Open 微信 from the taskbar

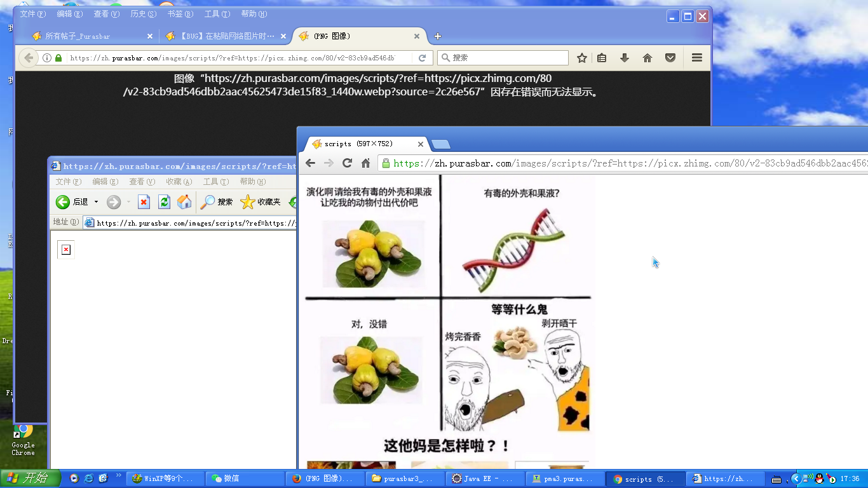click(x=245, y=478)
